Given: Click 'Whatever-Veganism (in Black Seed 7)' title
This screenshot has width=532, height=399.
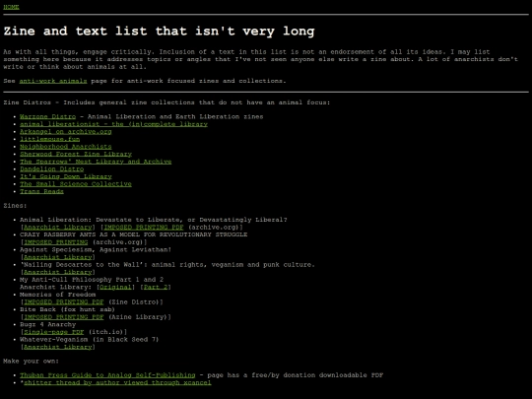Looking at the screenshot, I should point(90,339).
